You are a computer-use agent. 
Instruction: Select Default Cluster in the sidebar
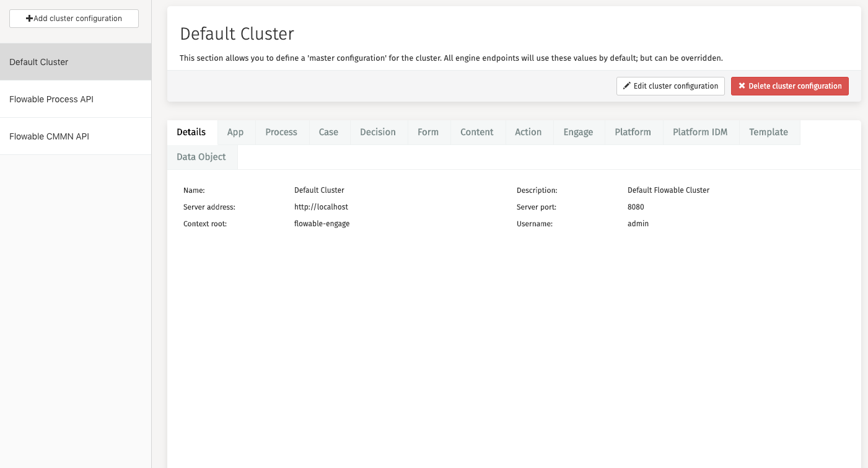(39, 62)
